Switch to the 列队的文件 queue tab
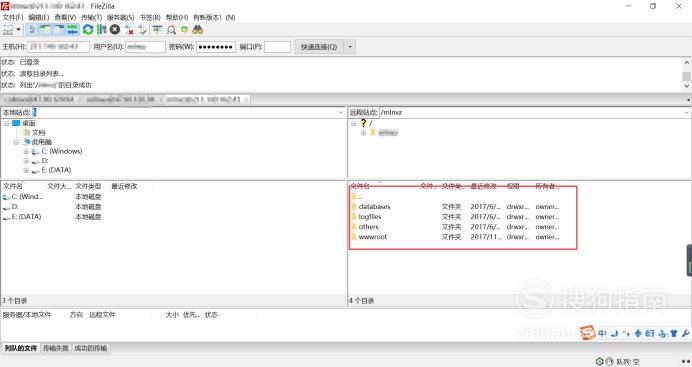Image resolution: width=692 pixels, height=367 pixels. point(21,348)
